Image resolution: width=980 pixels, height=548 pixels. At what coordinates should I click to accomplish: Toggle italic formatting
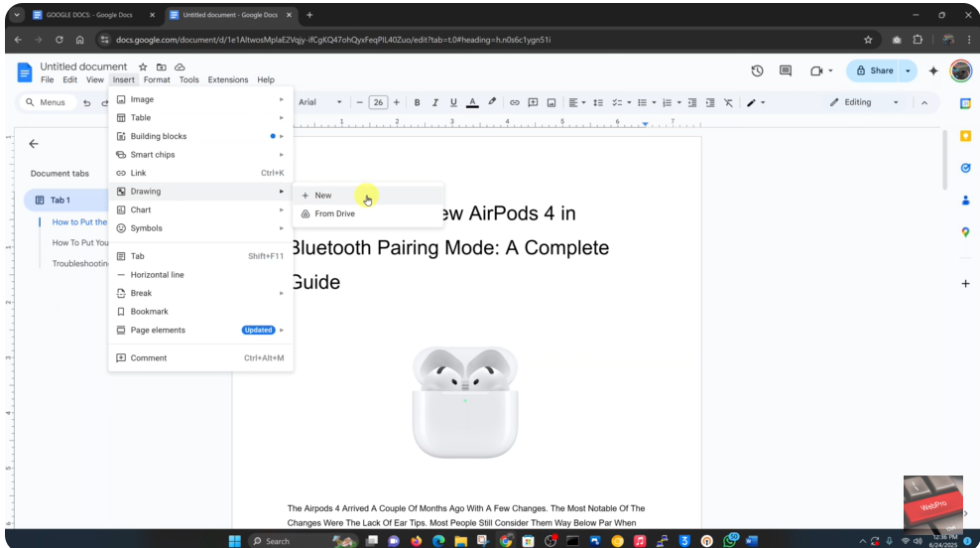pos(435,102)
